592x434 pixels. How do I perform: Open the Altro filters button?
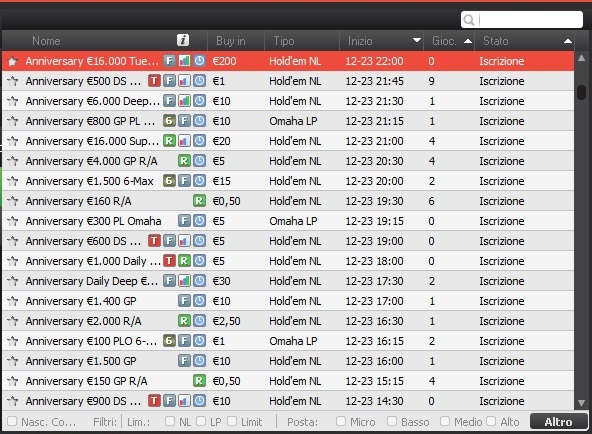click(558, 422)
